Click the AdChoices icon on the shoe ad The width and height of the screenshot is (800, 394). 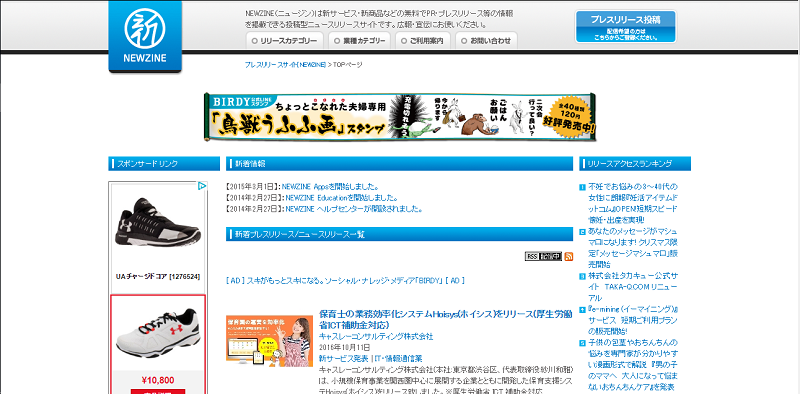click(x=202, y=186)
